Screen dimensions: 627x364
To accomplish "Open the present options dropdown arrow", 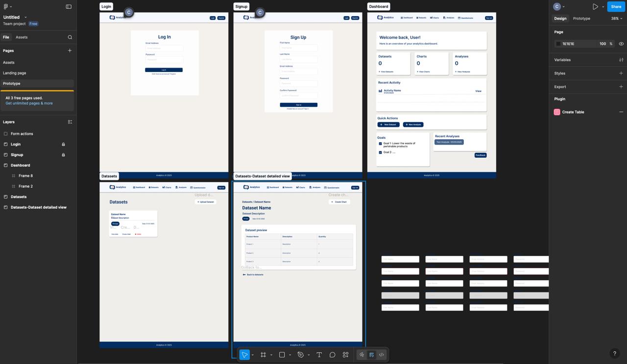I will pos(603,7).
